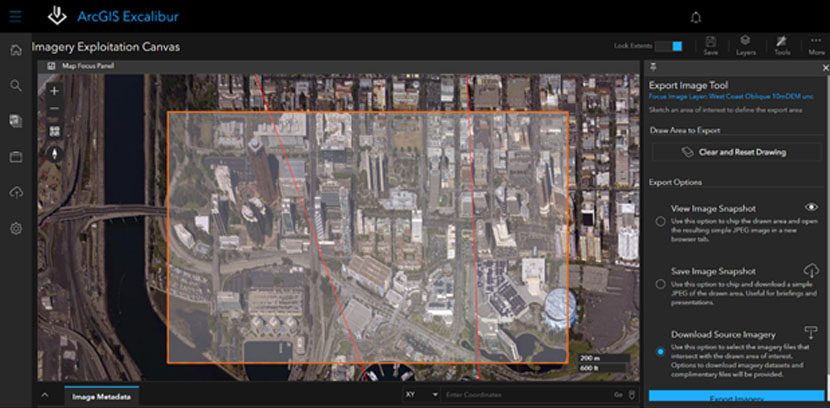
Task: Click the mouse coordinate capture icon
Action: [x=631, y=395]
